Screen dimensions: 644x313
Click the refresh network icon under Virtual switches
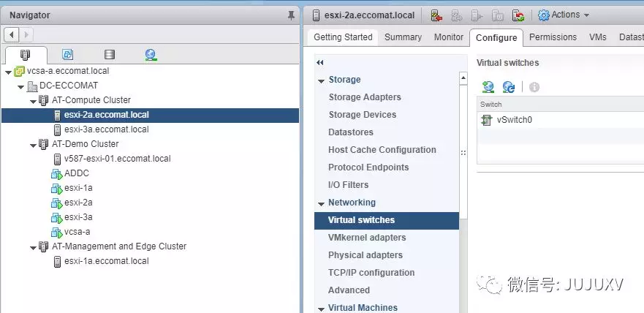(x=509, y=87)
